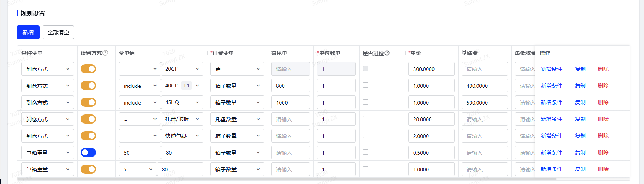Click the 全部清空 button

(x=58, y=32)
